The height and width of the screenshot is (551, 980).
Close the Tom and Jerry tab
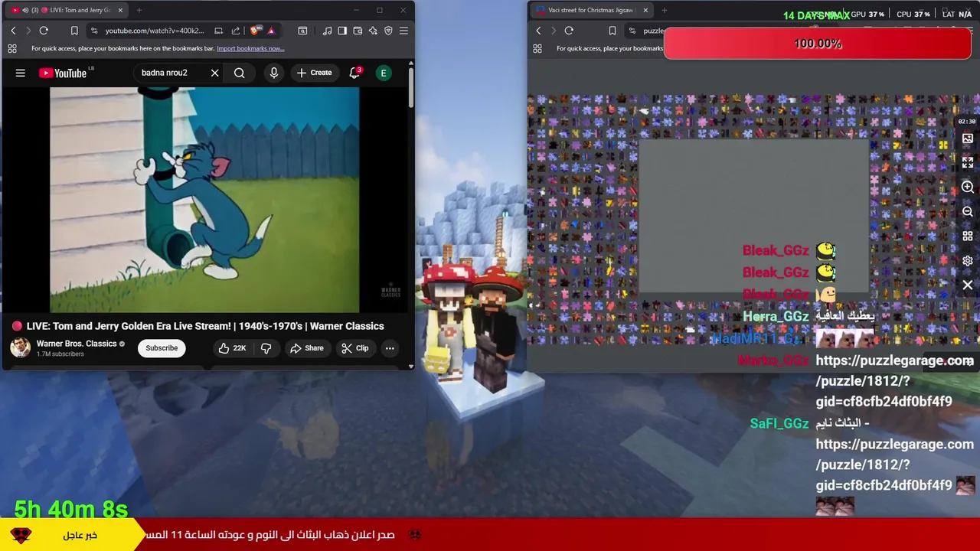[120, 10]
